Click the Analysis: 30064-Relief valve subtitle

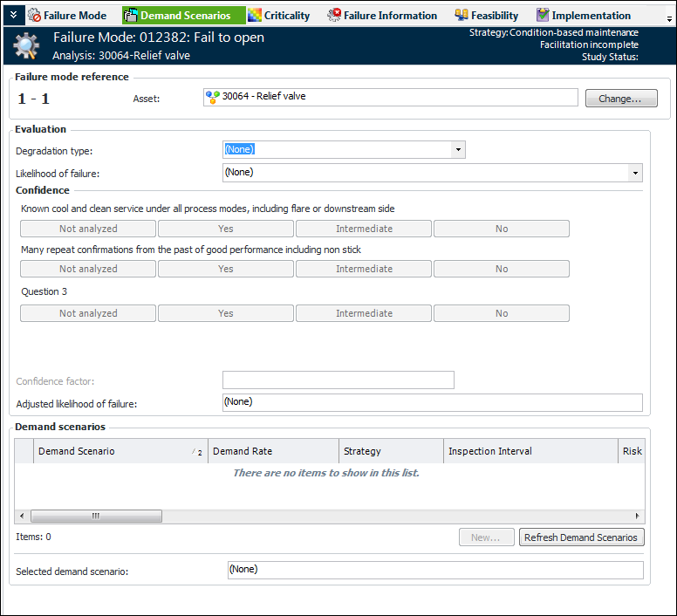tap(121, 56)
